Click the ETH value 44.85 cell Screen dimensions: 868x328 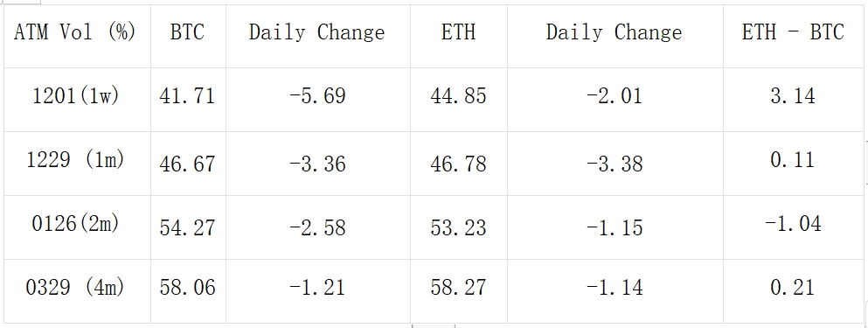click(459, 100)
